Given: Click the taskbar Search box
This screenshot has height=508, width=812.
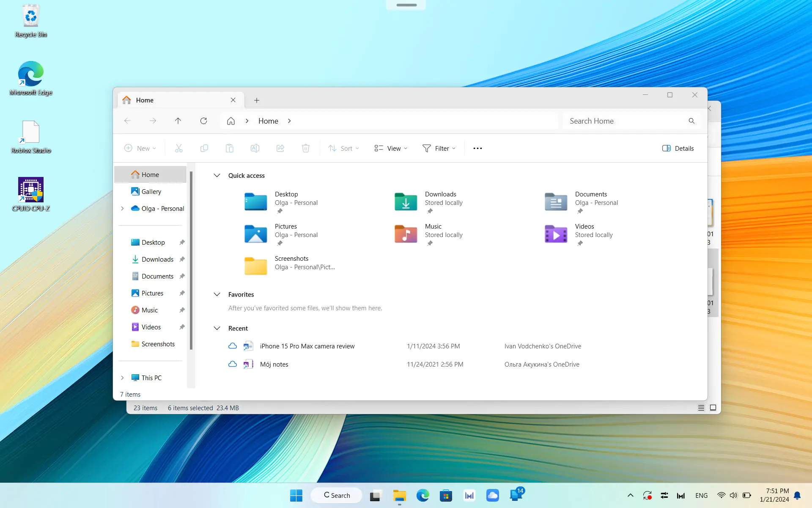Looking at the screenshot, I should tap(337, 495).
